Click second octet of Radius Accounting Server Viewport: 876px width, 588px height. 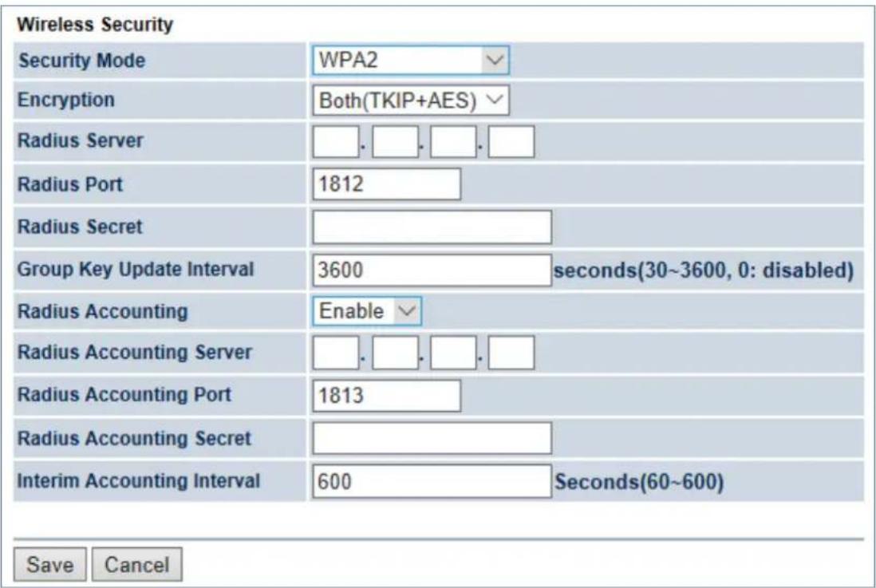coord(395,353)
